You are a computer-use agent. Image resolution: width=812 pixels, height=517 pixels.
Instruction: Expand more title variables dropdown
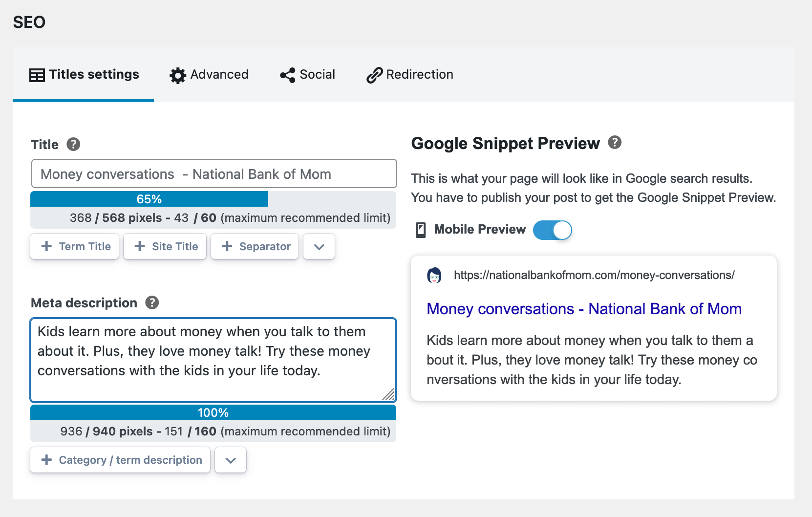point(319,246)
